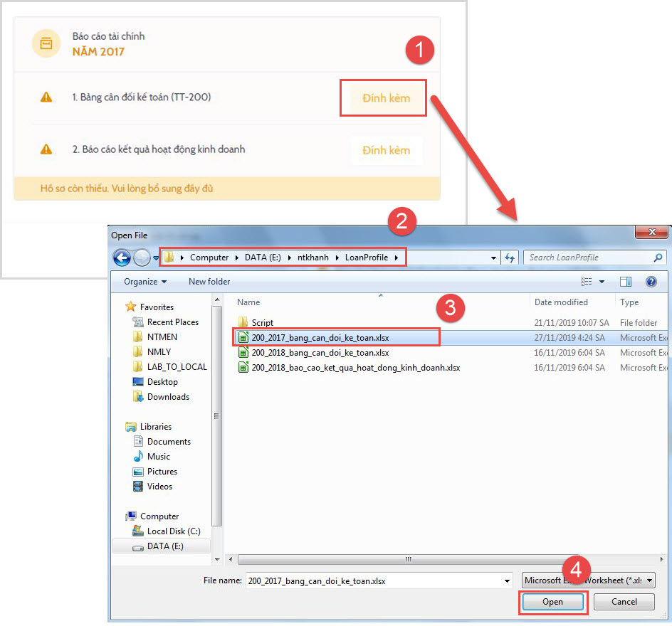
Task: Click the New folder toolbar button
Action: (209, 282)
